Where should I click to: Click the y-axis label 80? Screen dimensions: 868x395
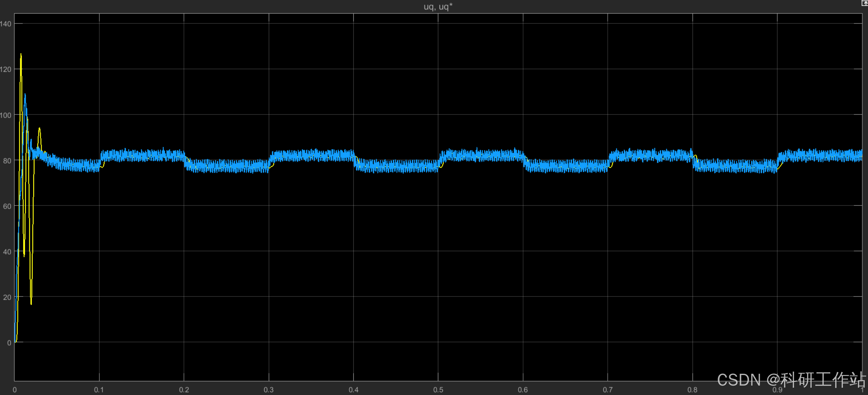point(7,161)
